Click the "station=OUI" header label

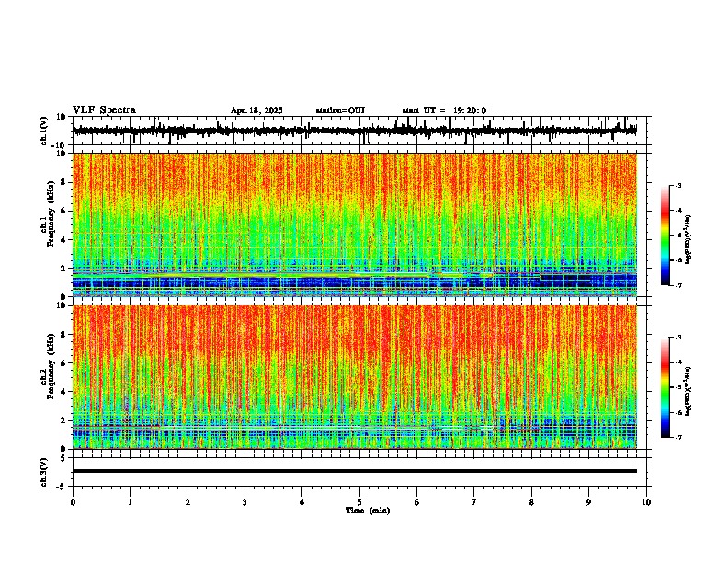(340, 110)
